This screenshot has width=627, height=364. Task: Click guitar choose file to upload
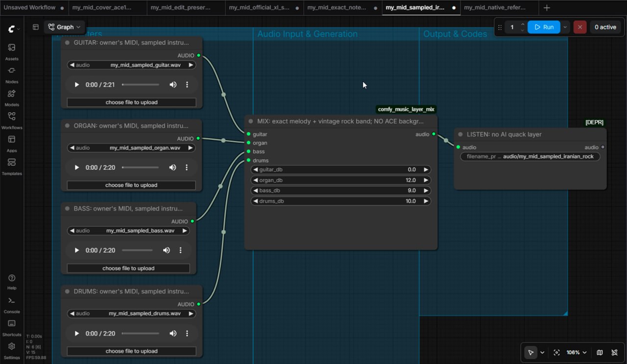pos(131,102)
